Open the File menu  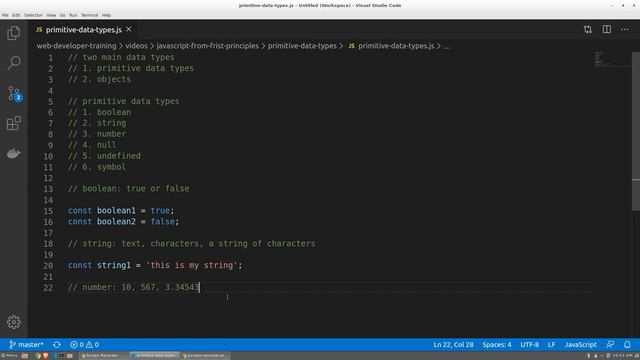point(5,15)
